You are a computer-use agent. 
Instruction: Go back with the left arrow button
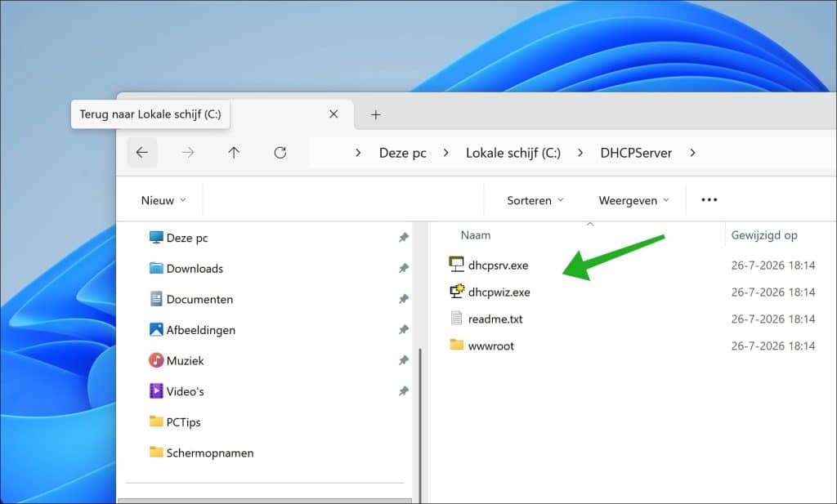pos(142,153)
